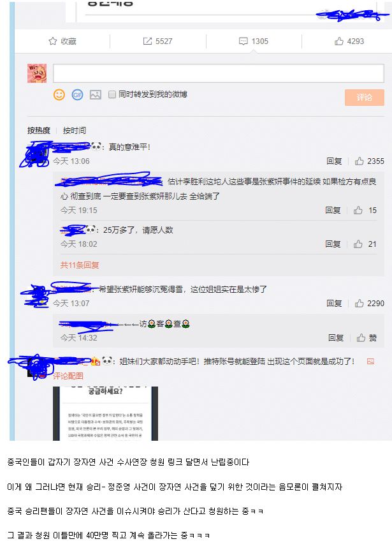Like the reply with 15 likes
The width and height of the screenshot is (392, 553).
tap(358, 210)
